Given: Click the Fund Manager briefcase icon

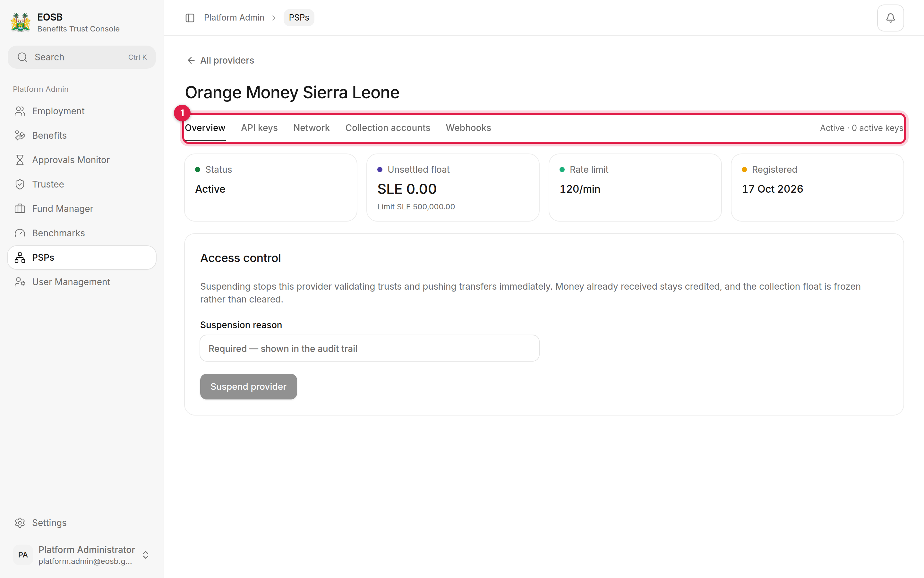Looking at the screenshot, I should (x=20, y=209).
